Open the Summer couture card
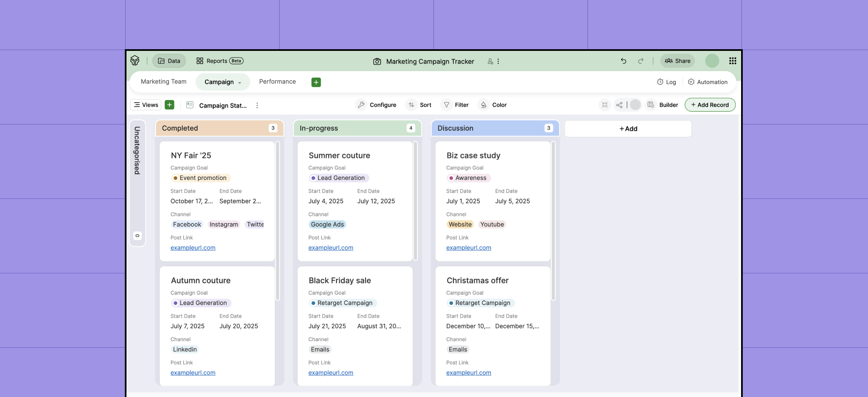Screen dimensions: 868x397 (355, 201)
